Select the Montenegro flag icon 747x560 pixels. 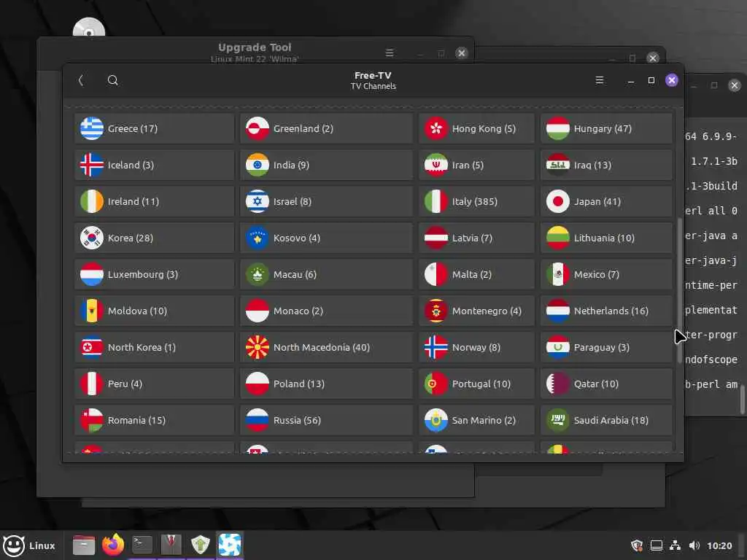436,311
